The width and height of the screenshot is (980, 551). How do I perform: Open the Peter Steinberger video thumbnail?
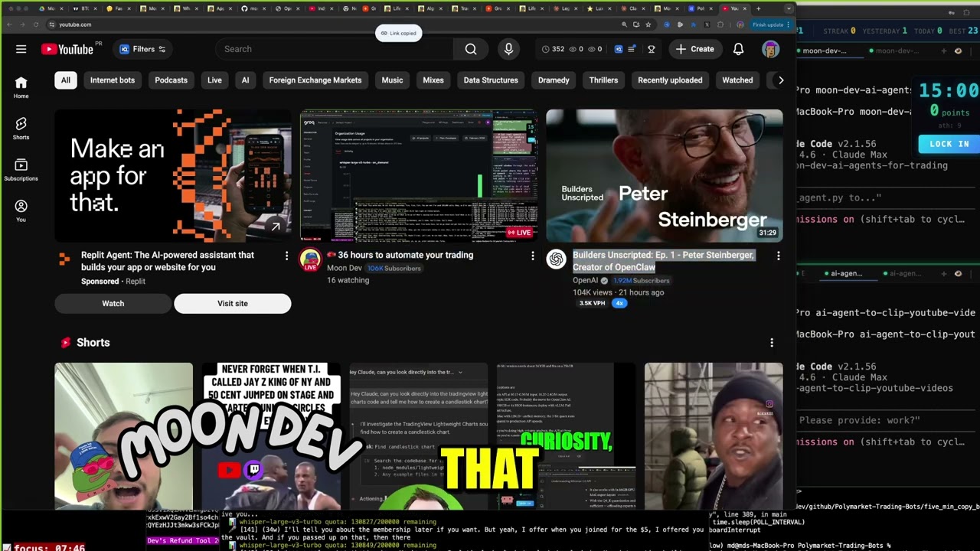pos(665,175)
